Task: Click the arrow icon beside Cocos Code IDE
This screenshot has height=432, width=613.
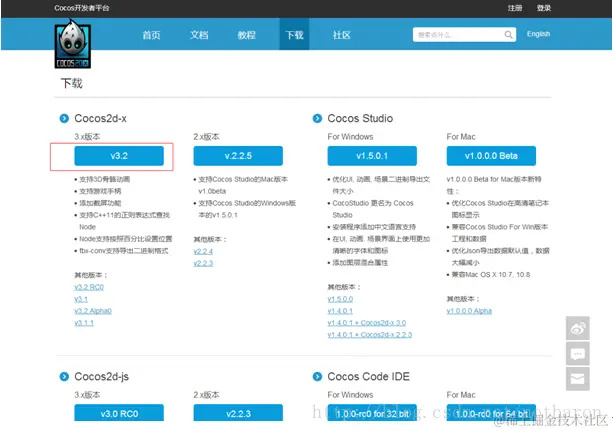Action: [317, 376]
